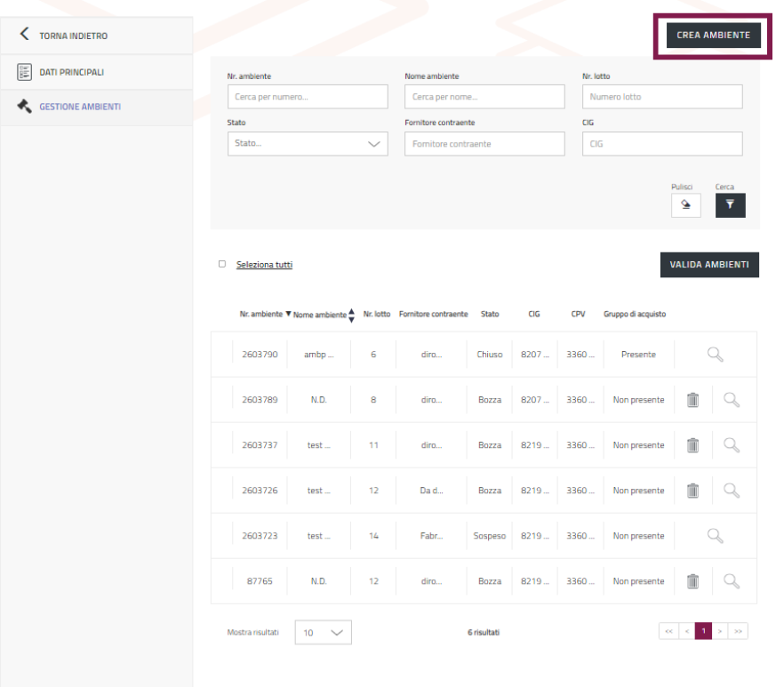View ambiente 2603723 with magnifier icon
The height and width of the screenshot is (687, 784).
[715, 536]
